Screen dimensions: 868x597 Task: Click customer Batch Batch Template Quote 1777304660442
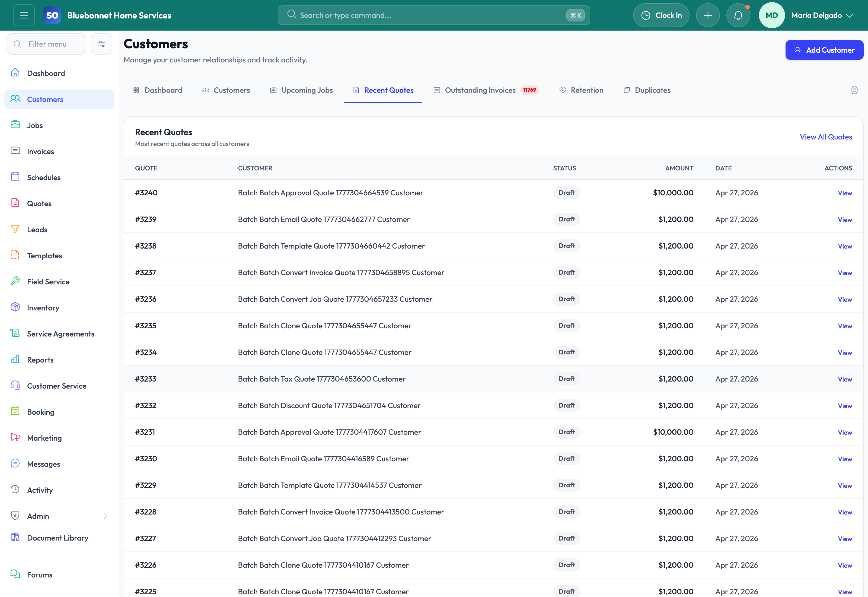pos(331,246)
